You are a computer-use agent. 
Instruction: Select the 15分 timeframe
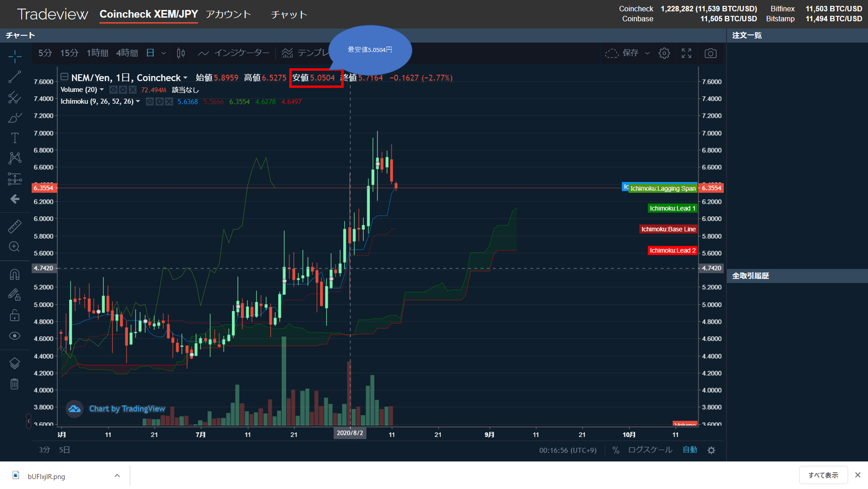click(x=69, y=53)
